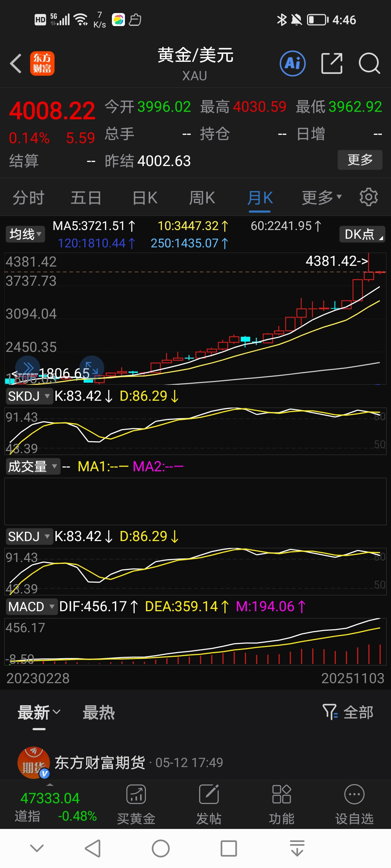391x868 pixels.
Task: Tap the 东方财富期货 author name
Action: (x=100, y=762)
